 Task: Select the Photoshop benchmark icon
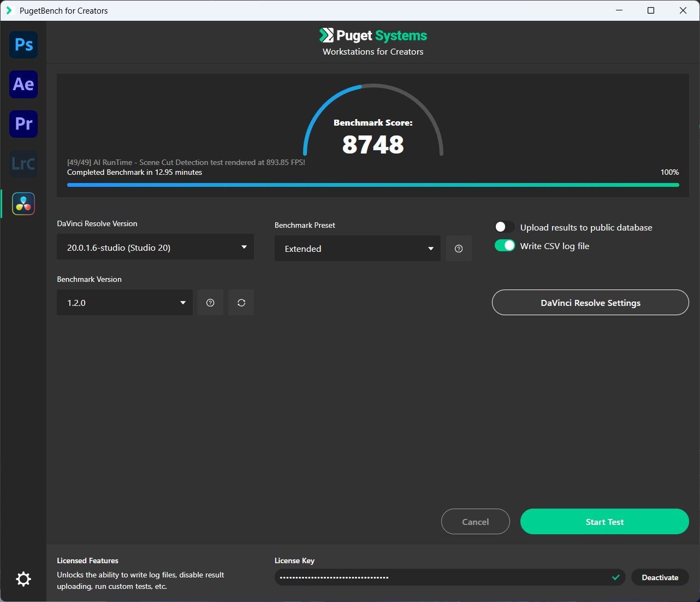(x=23, y=45)
